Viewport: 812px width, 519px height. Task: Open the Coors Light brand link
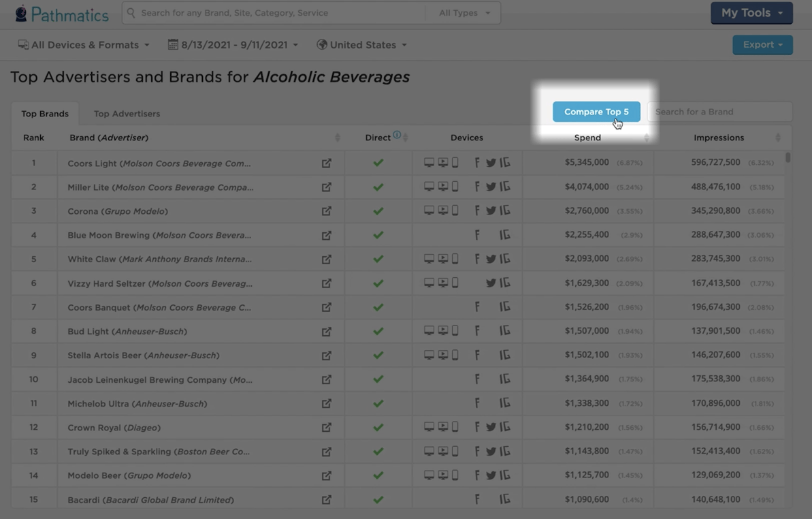(159, 163)
